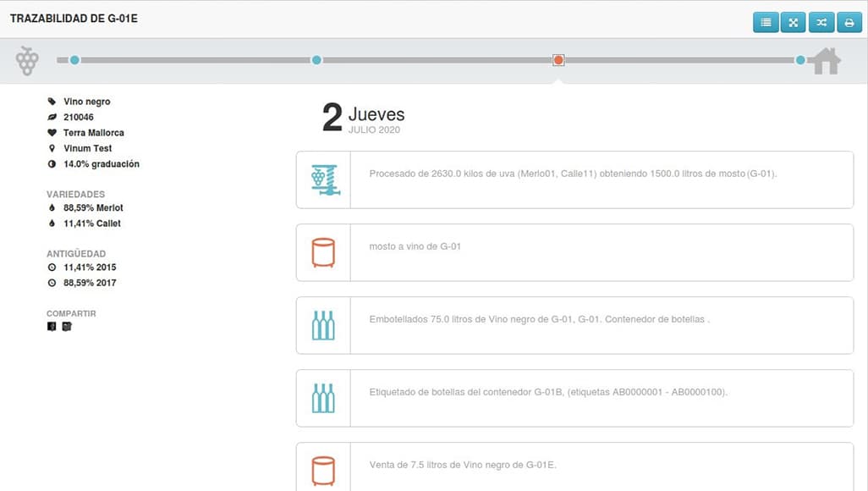This screenshot has height=491, width=868.
Task: Print the traceability report
Action: (849, 23)
